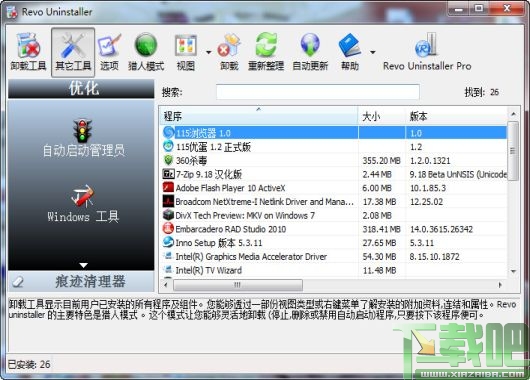Select the 7-Zip 9.18 汉化版 icon
The image size is (530, 380).
(168, 174)
